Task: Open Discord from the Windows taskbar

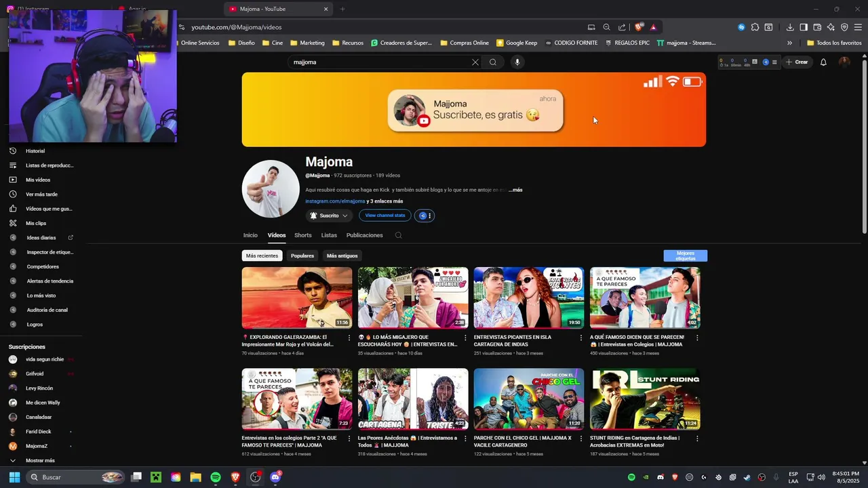Action: click(x=275, y=477)
